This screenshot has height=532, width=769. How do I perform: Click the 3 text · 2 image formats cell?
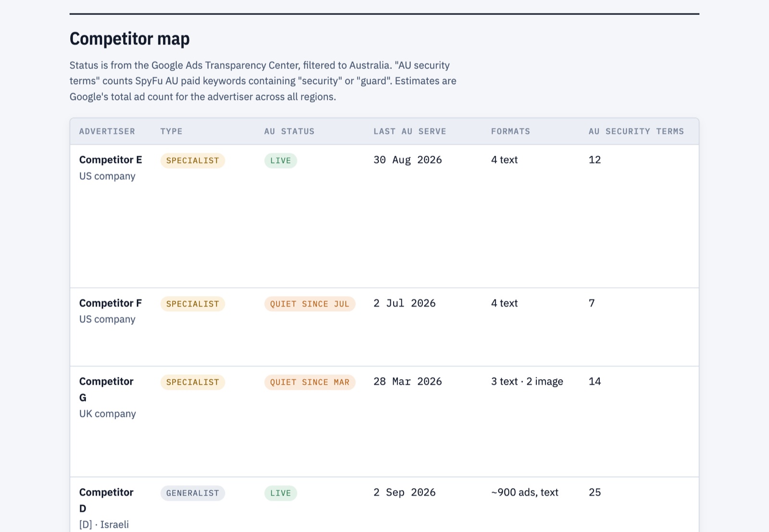pyautogui.click(x=527, y=382)
